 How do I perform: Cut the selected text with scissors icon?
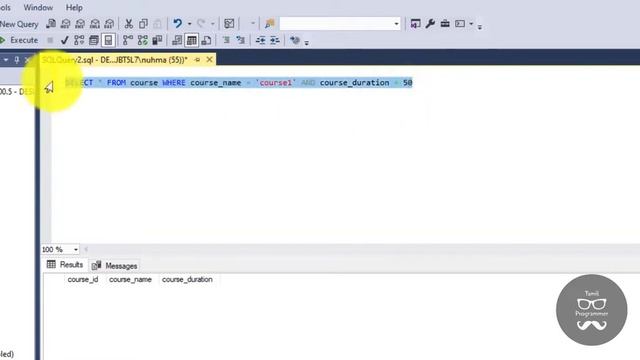[129, 24]
